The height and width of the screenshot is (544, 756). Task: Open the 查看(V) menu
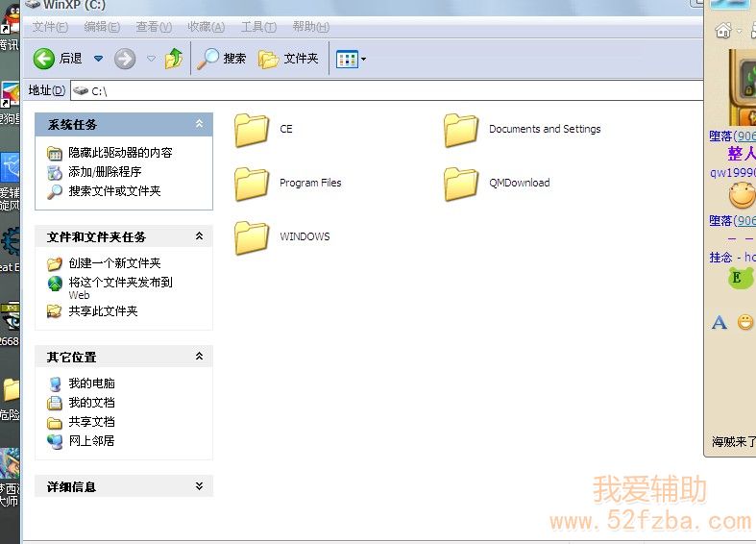[x=154, y=27]
